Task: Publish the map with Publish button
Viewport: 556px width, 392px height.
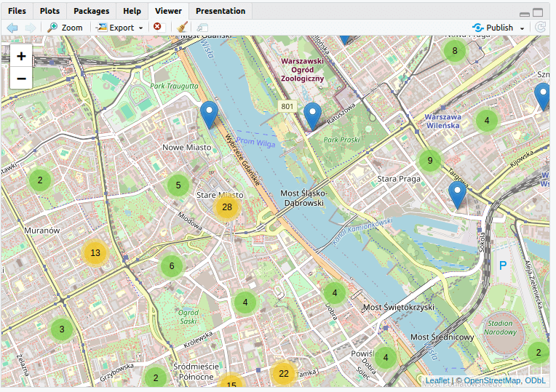Action: 493,28
